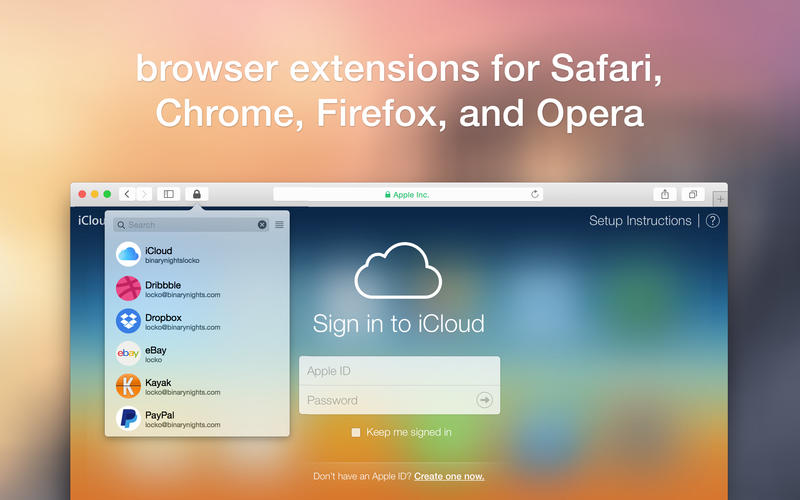
Task: Go back with the Safari back arrow
Action: click(127, 194)
